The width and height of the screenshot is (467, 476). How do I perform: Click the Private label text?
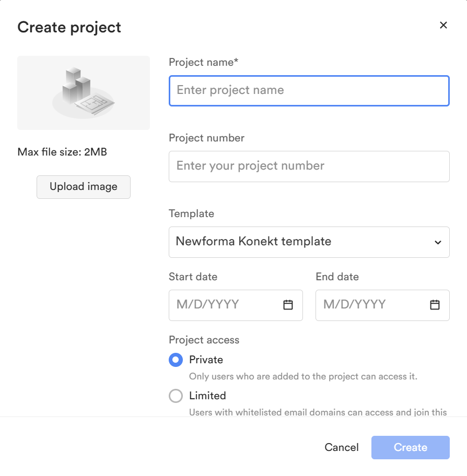tap(206, 360)
